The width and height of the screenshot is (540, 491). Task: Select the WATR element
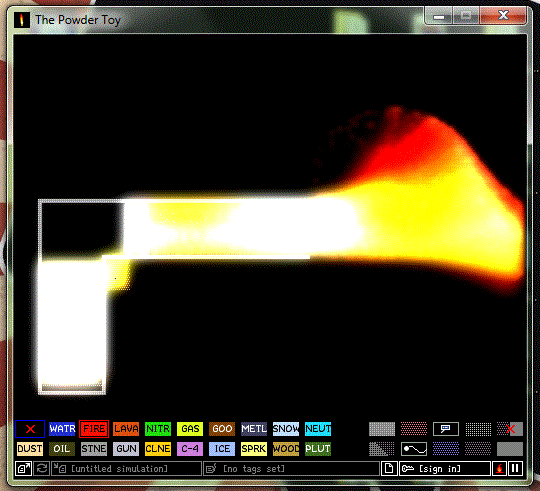pyautogui.click(x=62, y=429)
